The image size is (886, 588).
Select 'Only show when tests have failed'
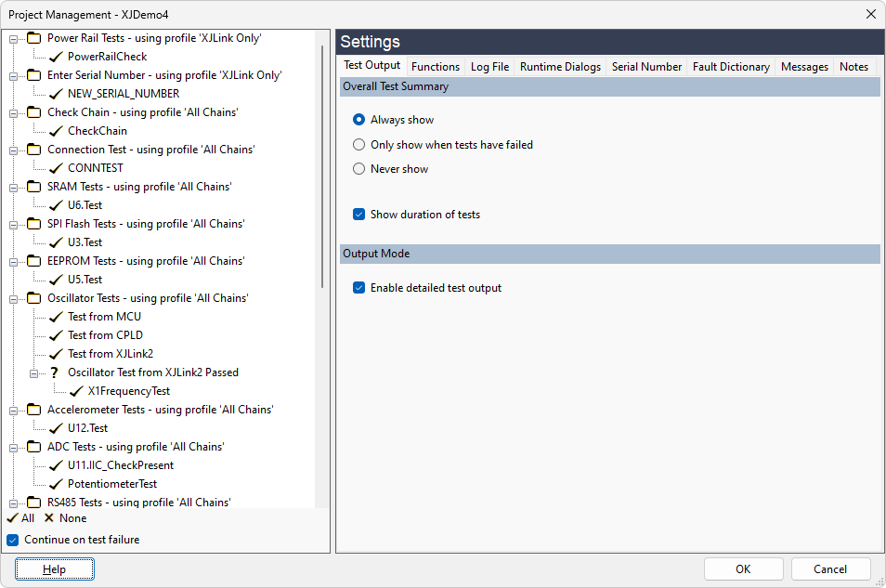(359, 145)
